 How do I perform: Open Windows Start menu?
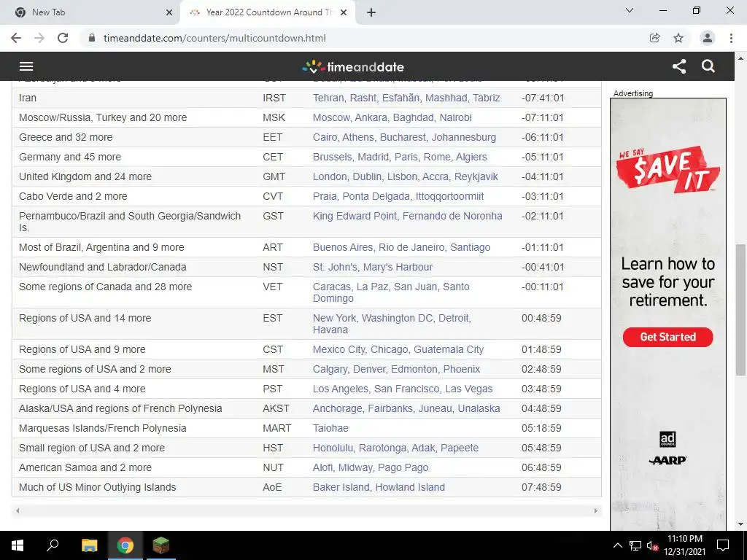click(18, 545)
